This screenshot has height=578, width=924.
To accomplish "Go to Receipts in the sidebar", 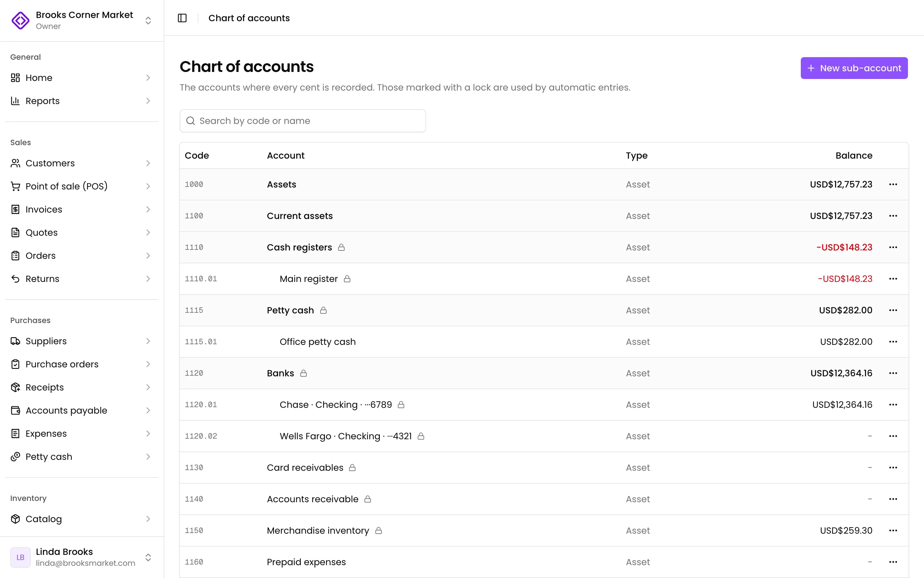I will pyautogui.click(x=82, y=387).
